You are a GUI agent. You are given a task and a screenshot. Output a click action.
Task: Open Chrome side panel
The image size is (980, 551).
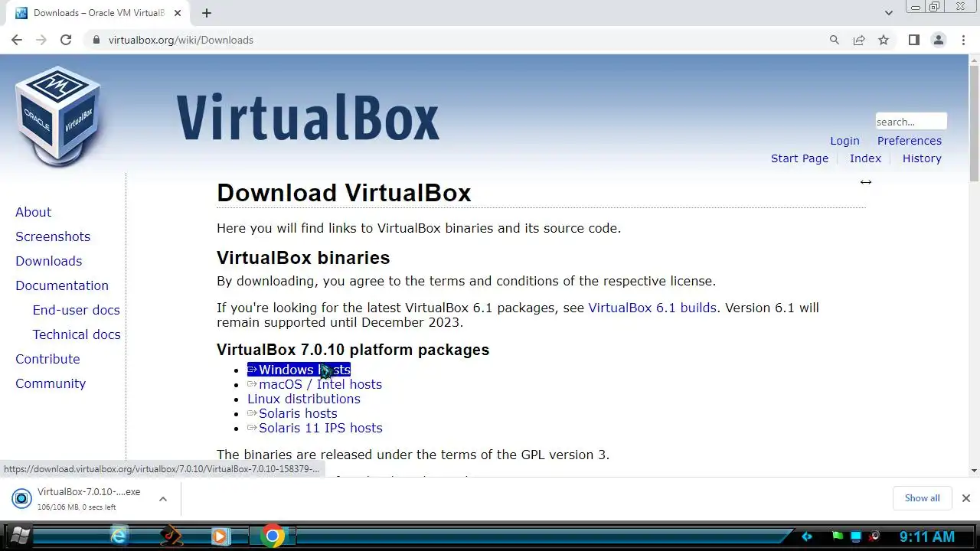(913, 40)
